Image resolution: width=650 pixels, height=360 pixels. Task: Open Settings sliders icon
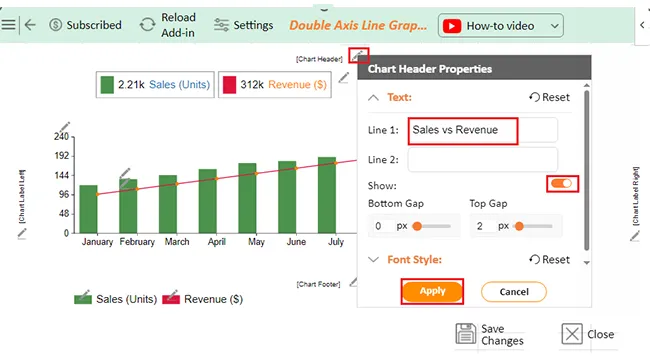click(221, 25)
